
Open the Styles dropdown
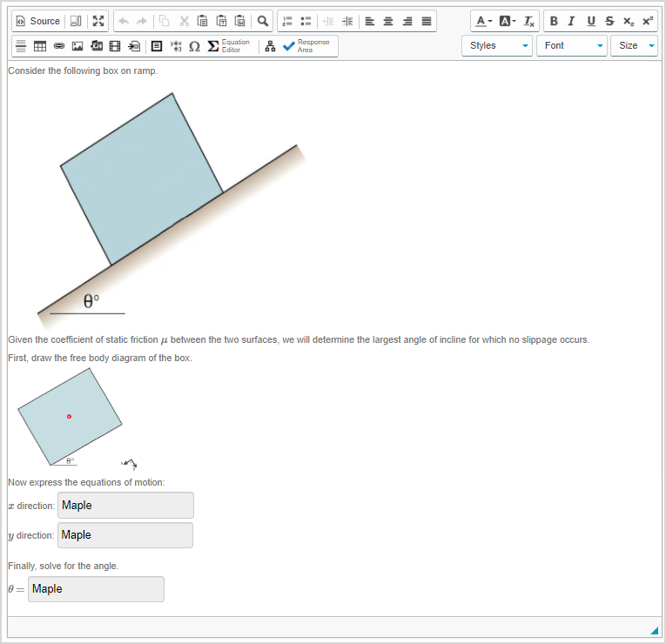pyautogui.click(x=496, y=46)
